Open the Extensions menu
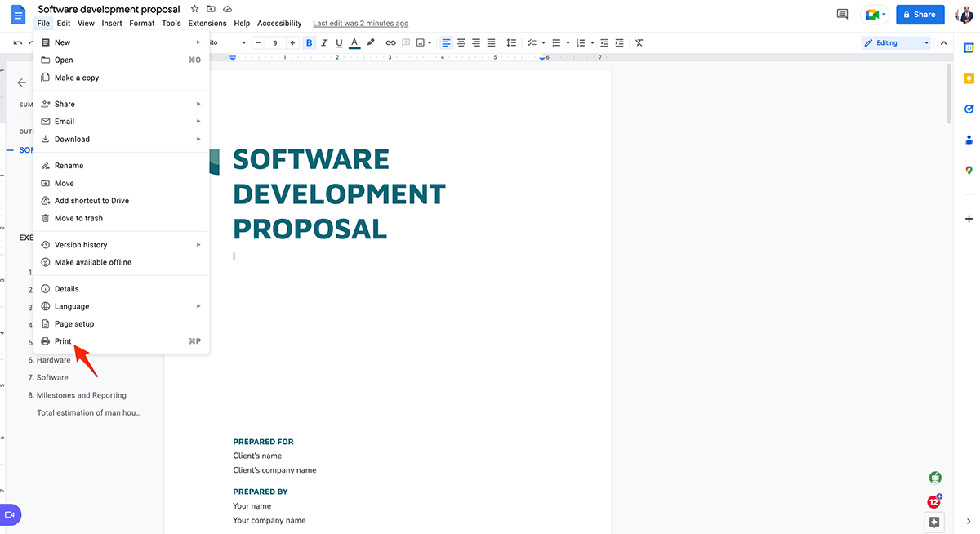980x534 pixels. (x=207, y=24)
